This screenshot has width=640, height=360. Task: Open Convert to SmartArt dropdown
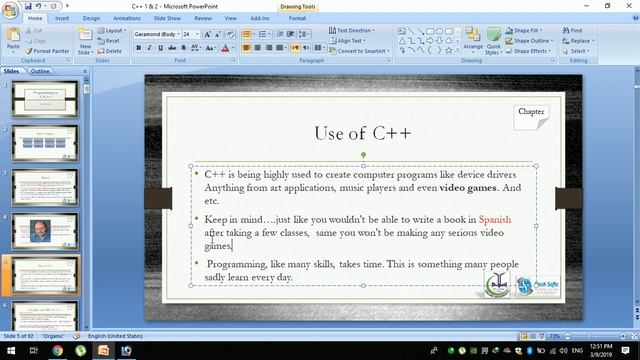tap(359, 51)
